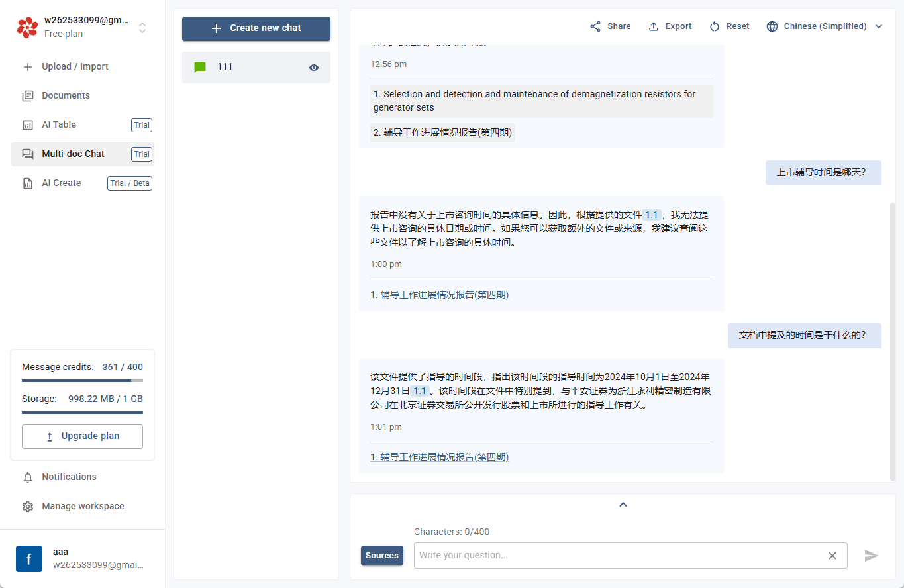Click the Share label
Image resolution: width=904 pixels, height=588 pixels.
click(619, 26)
